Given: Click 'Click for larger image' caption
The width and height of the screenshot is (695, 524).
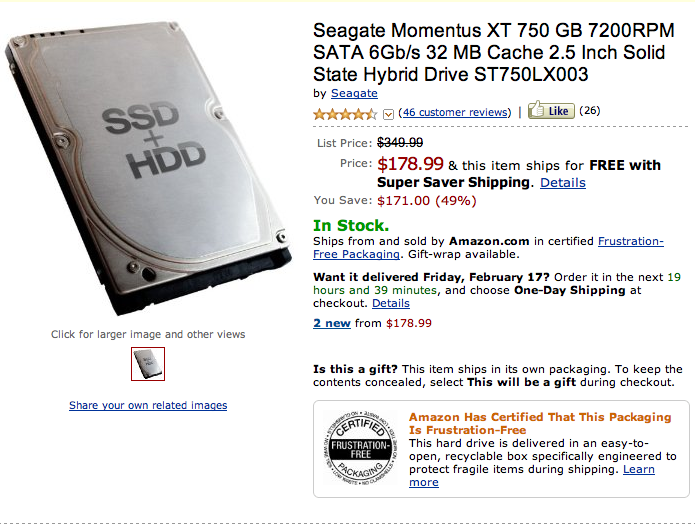Looking at the screenshot, I should [148, 334].
